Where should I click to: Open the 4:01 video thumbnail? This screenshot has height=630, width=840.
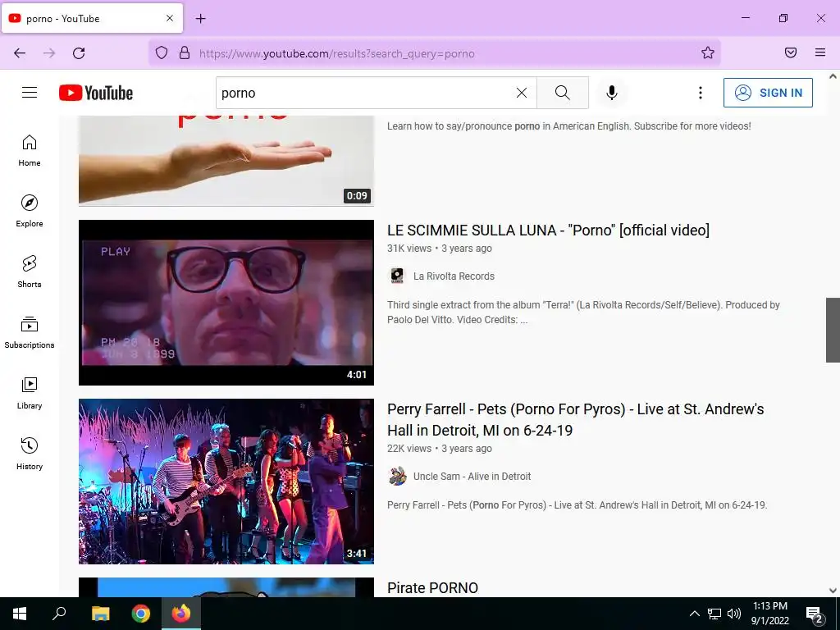pos(226,303)
